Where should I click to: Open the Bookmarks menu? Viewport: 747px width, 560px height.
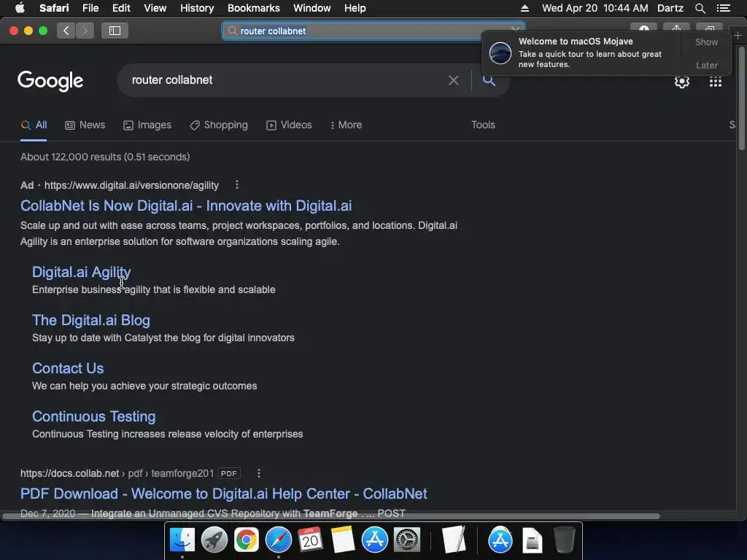[x=253, y=8]
